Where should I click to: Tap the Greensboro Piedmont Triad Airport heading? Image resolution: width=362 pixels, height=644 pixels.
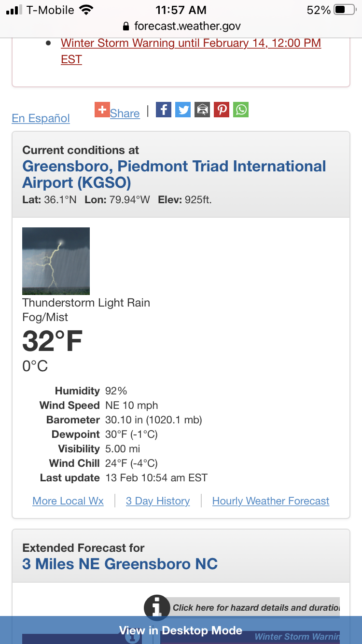tap(174, 174)
